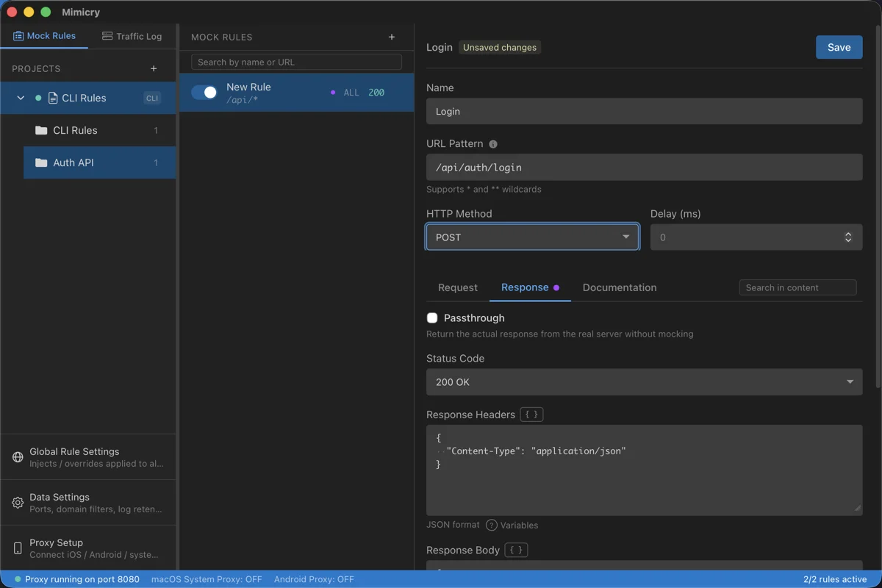Save the Login rule
The height and width of the screenshot is (588, 882).
click(x=839, y=47)
